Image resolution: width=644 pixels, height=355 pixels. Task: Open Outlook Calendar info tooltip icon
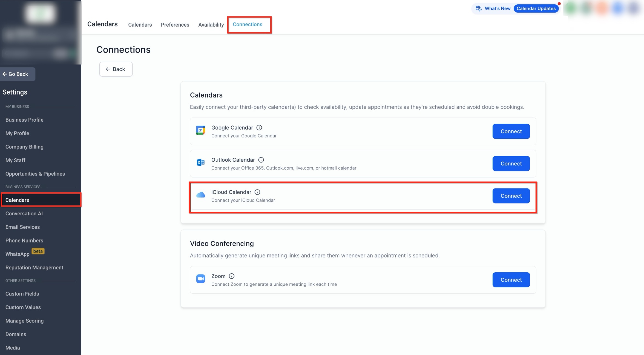pos(261,160)
